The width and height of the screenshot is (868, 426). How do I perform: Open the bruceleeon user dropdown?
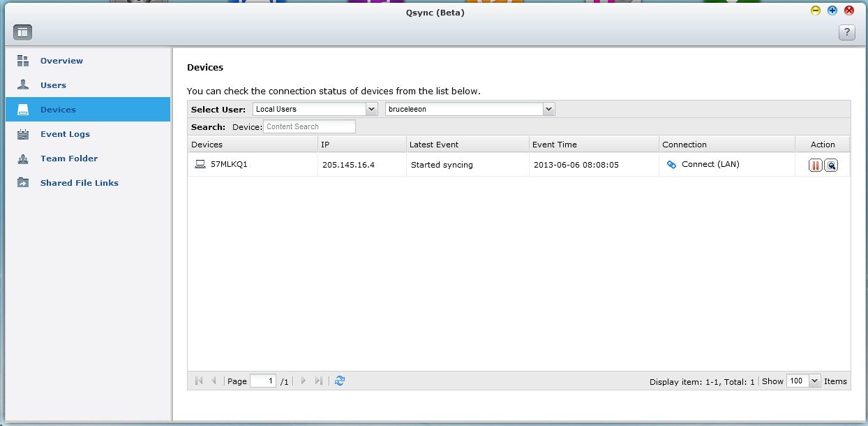click(x=470, y=109)
